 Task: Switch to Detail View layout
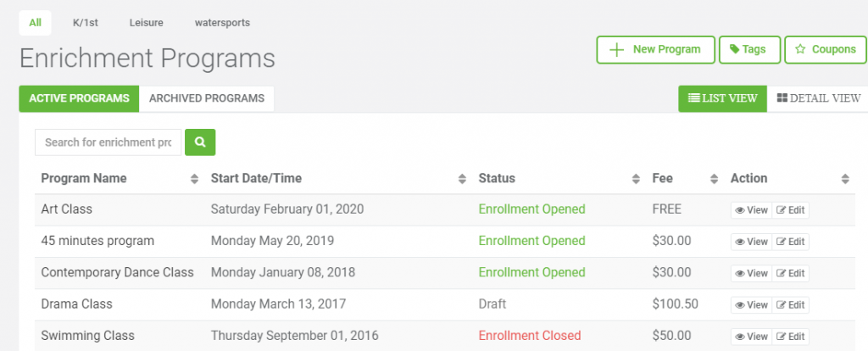tap(819, 98)
